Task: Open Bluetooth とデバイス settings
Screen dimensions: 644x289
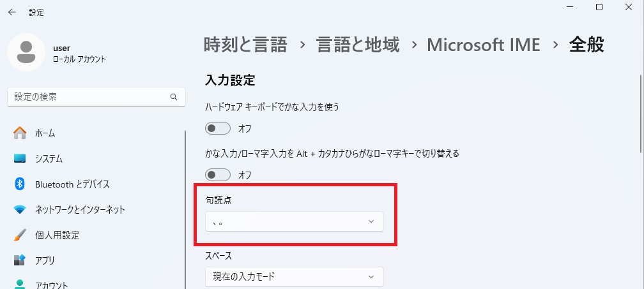Action: 72,184
